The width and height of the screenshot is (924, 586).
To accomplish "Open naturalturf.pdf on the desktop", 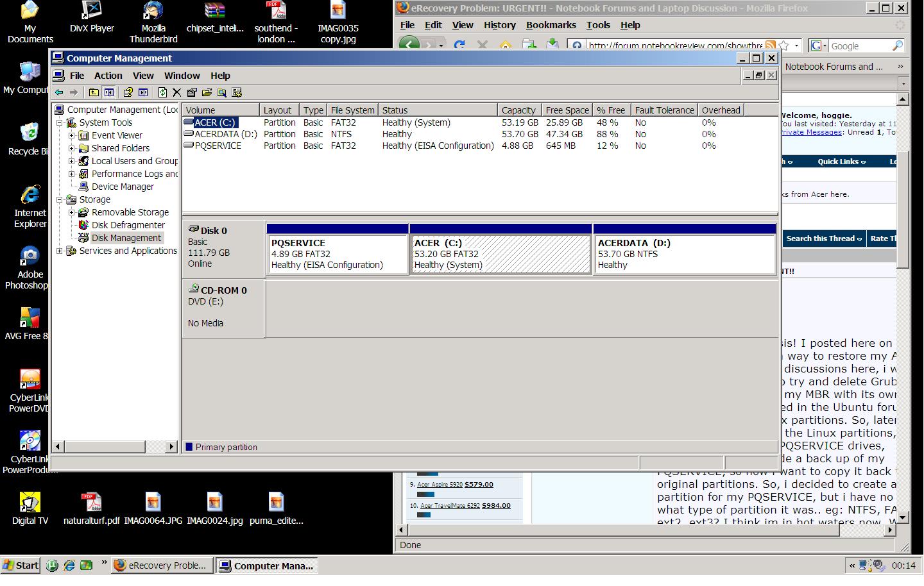I will (91, 509).
